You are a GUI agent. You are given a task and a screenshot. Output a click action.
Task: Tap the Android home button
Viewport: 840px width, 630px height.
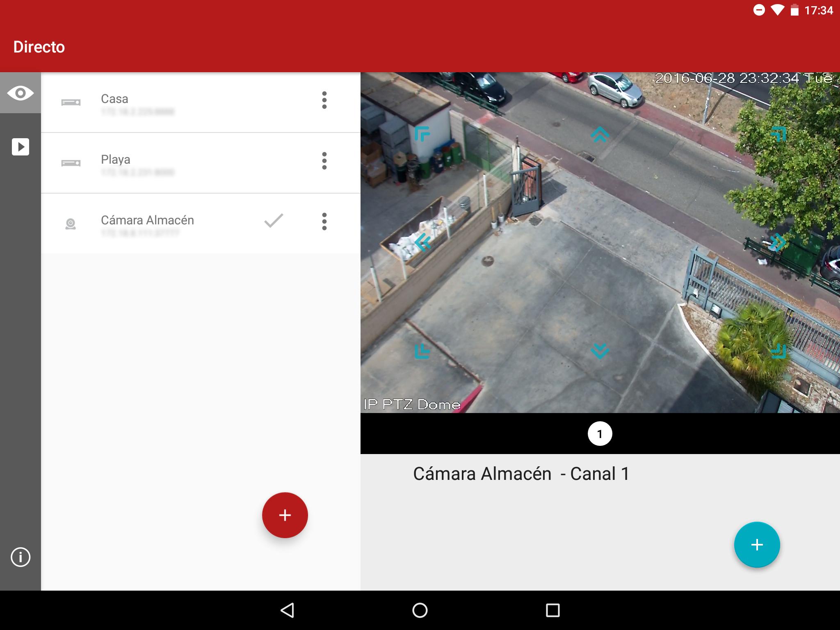pos(420,610)
